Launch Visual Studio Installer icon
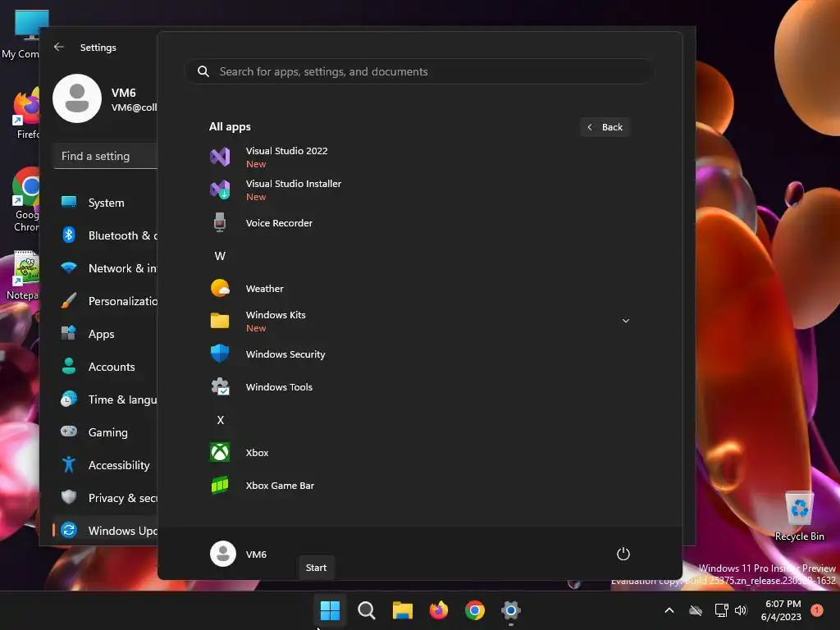The width and height of the screenshot is (840, 630). pyautogui.click(x=220, y=189)
